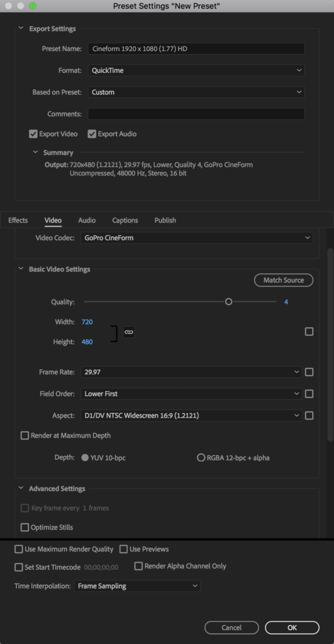334x644 pixels.
Task: Switch to the Captions tab
Action: click(x=125, y=220)
